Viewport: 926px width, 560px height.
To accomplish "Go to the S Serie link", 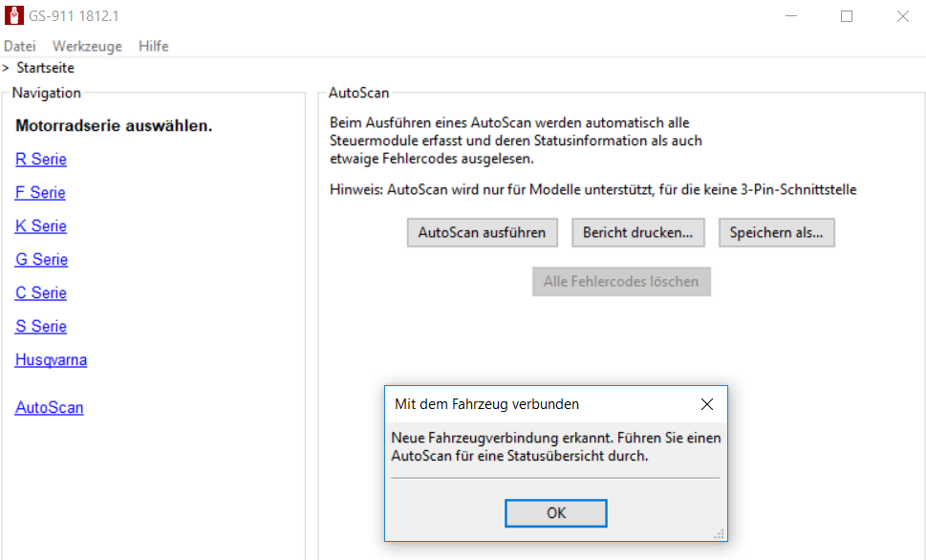I will (x=41, y=327).
